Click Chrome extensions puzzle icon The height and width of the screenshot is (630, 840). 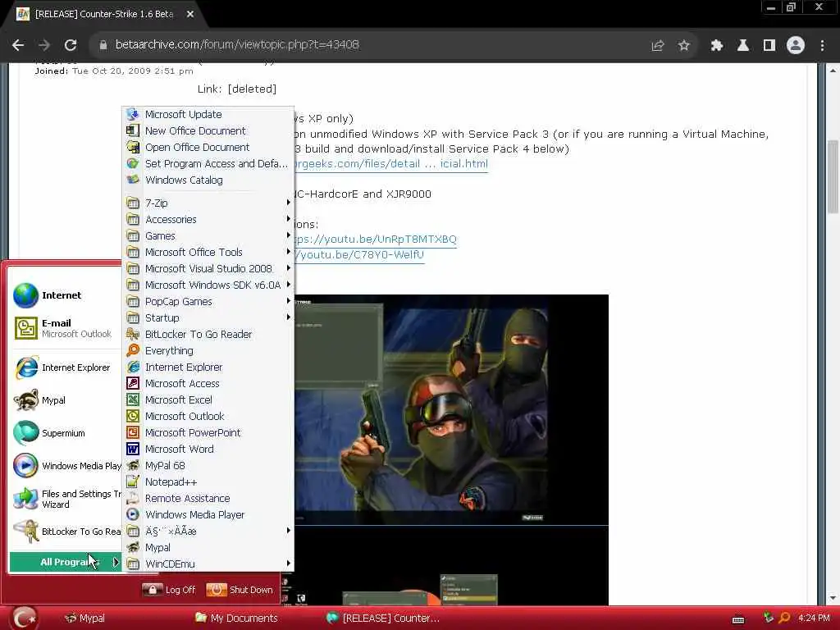(x=716, y=46)
